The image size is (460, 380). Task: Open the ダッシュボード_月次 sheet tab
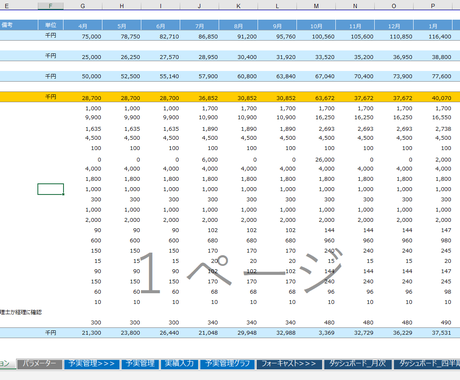point(357,364)
